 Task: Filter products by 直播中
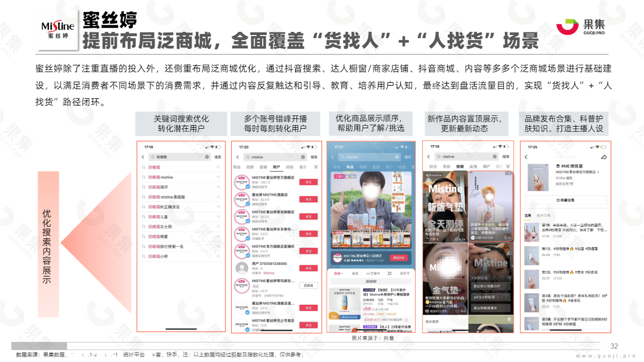click(374, 273)
